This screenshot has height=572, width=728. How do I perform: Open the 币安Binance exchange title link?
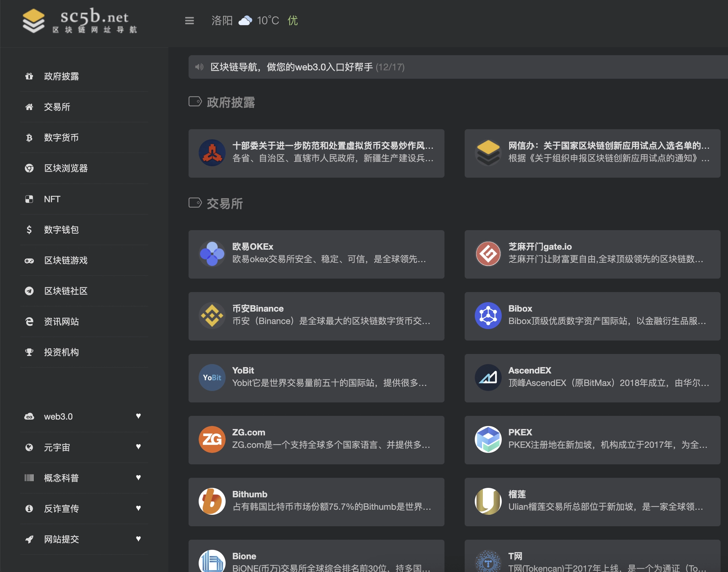(x=258, y=309)
